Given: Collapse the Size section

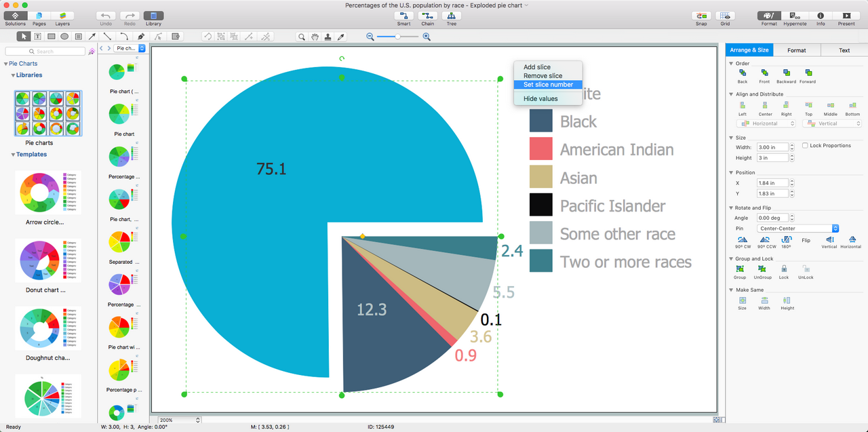Looking at the screenshot, I should coord(731,138).
